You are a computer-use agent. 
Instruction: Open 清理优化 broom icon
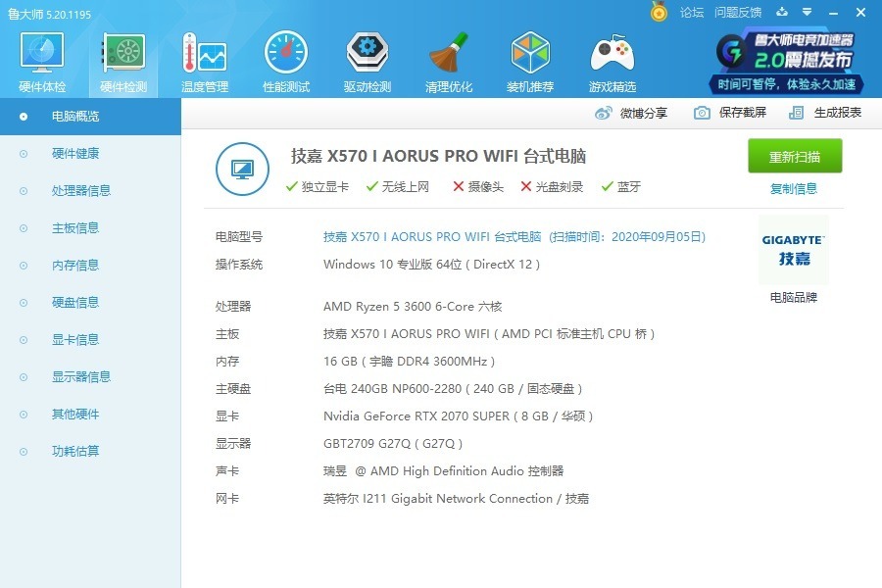pos(449,61)
